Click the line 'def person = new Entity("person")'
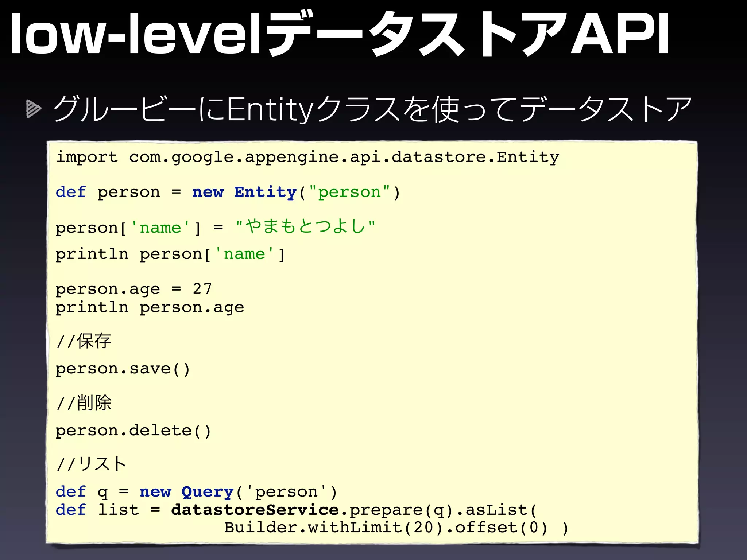 (228, 192)
